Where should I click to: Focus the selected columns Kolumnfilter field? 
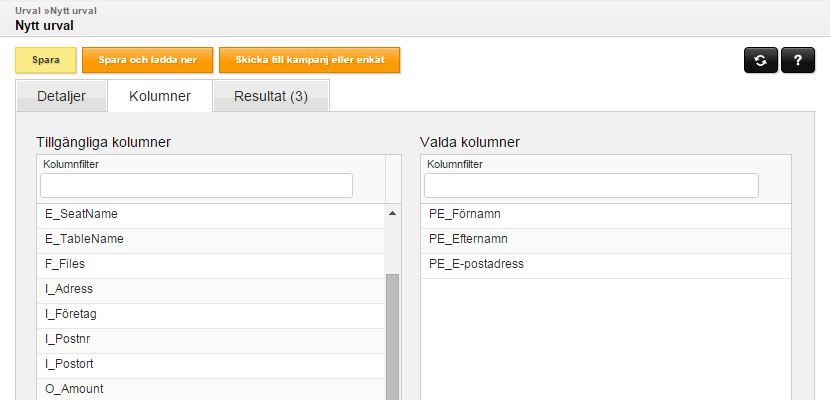tap(591, 186)
